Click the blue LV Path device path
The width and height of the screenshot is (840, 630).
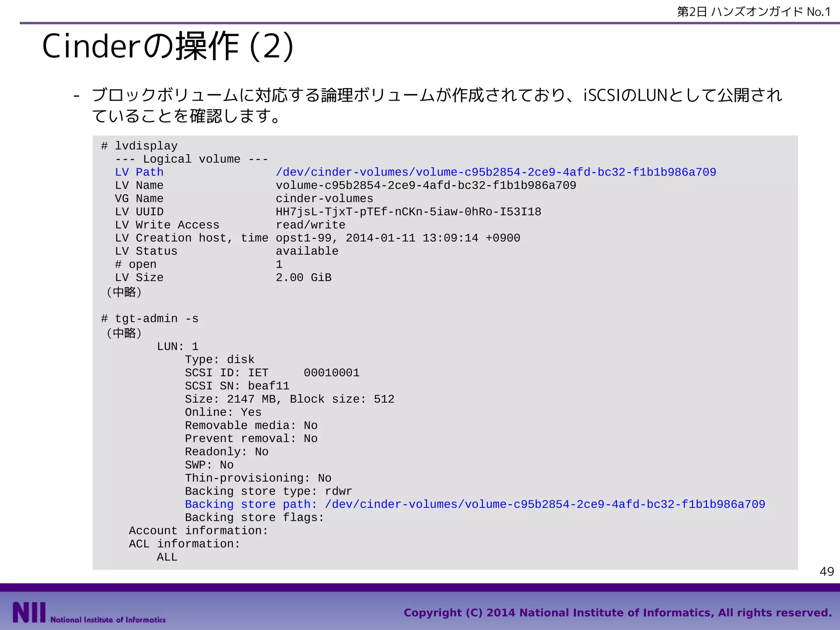(x=496, y=172)
